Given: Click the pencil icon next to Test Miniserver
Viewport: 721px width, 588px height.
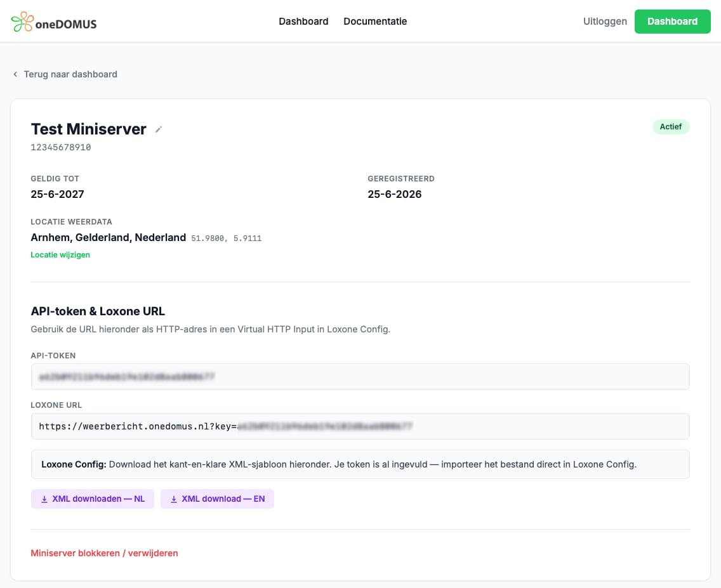Looking at the screenshot, I should coord(159,129).
